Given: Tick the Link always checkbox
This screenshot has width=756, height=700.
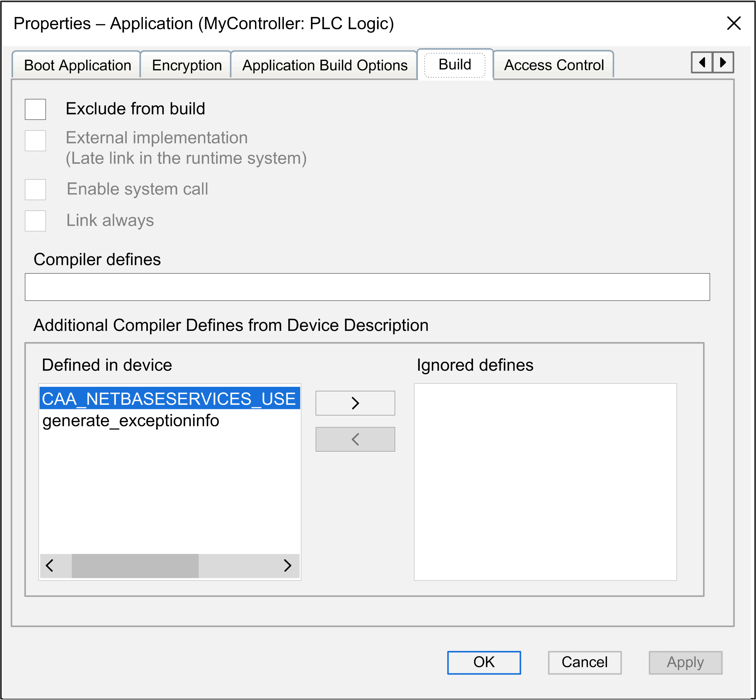Looking at the screenshot, I should pyautogui.click(x=35, y=220).
